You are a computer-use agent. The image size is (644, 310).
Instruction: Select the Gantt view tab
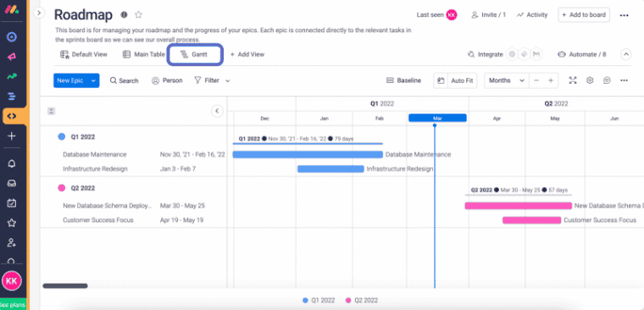pyautogui.click(x=195, y=54)
